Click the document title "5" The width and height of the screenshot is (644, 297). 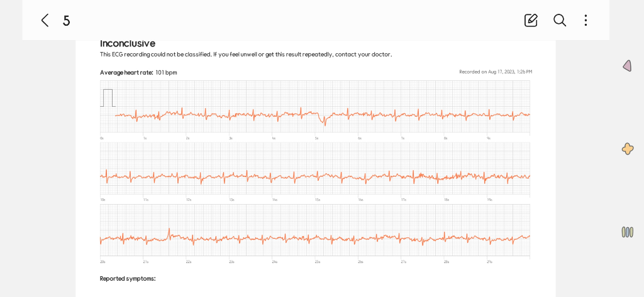tap(66, 21)
